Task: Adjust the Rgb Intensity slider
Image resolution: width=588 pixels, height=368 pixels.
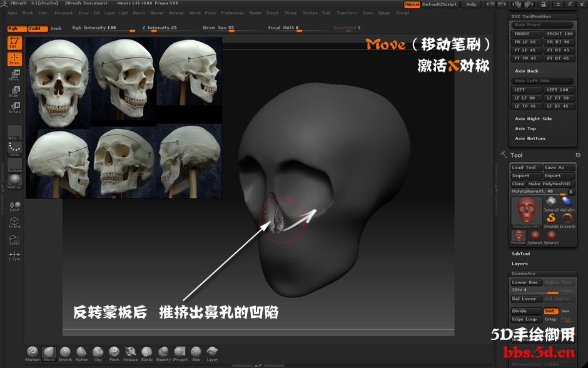Action: point(103,28)
